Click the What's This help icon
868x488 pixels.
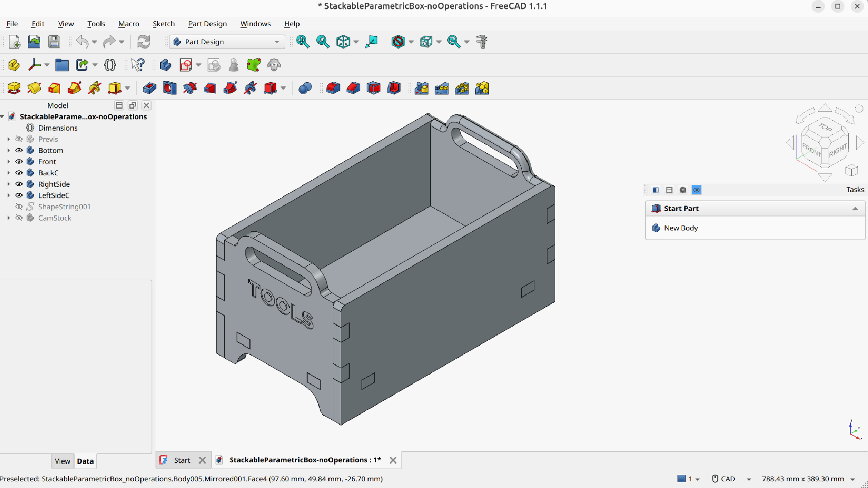tap(138, 65)
